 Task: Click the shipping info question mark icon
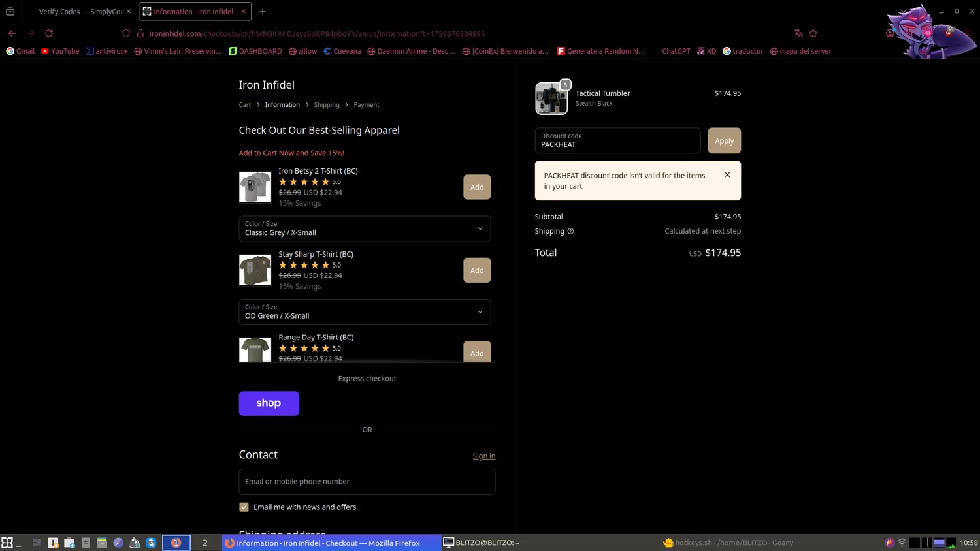(x=570, y=231)
